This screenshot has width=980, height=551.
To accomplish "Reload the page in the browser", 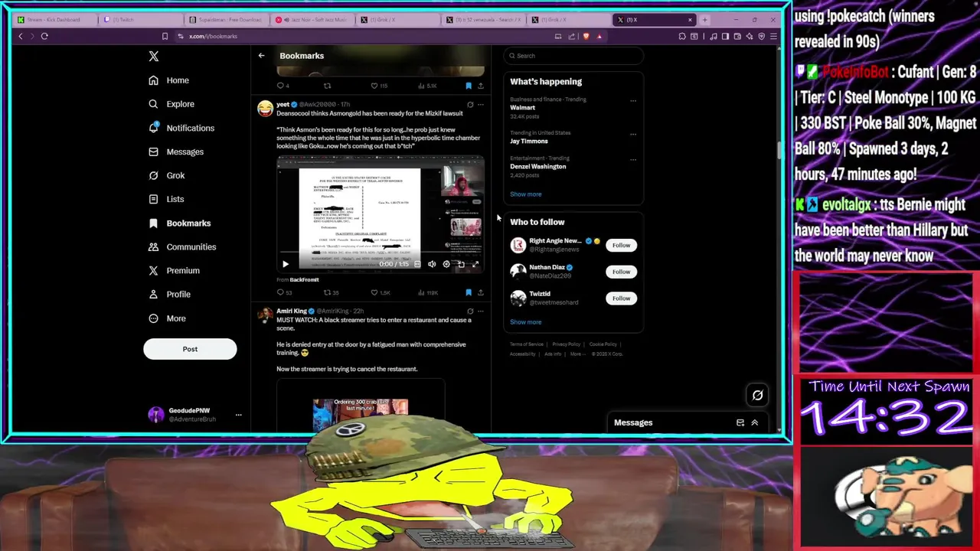I will [44, 36].
